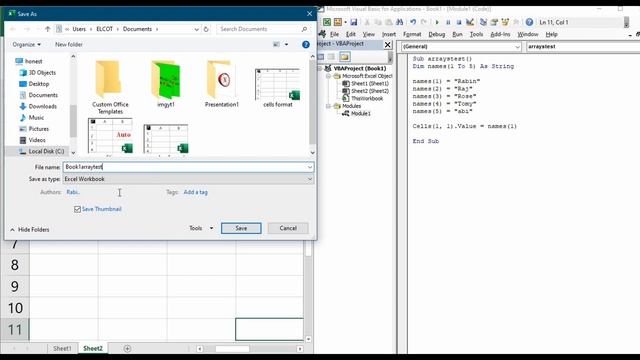This screenshot has width=640, height=360.
Task: Select Sheet1 (Sheet1) in the project tree
Action: tap(369, 83)
